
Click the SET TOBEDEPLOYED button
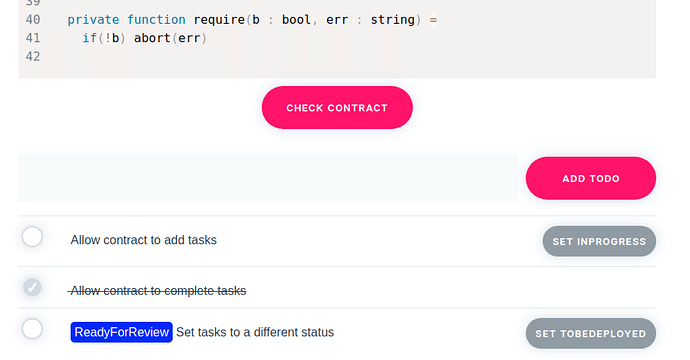point(591,334)
